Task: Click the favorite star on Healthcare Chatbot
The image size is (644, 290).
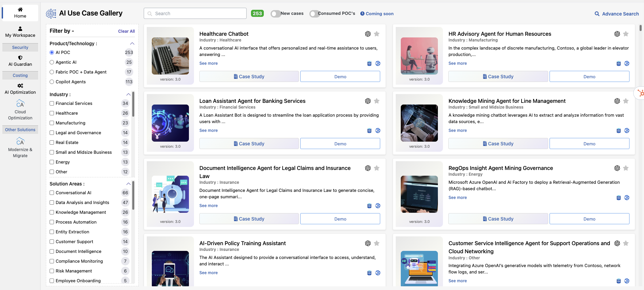Action: click(x=377, y=34)
